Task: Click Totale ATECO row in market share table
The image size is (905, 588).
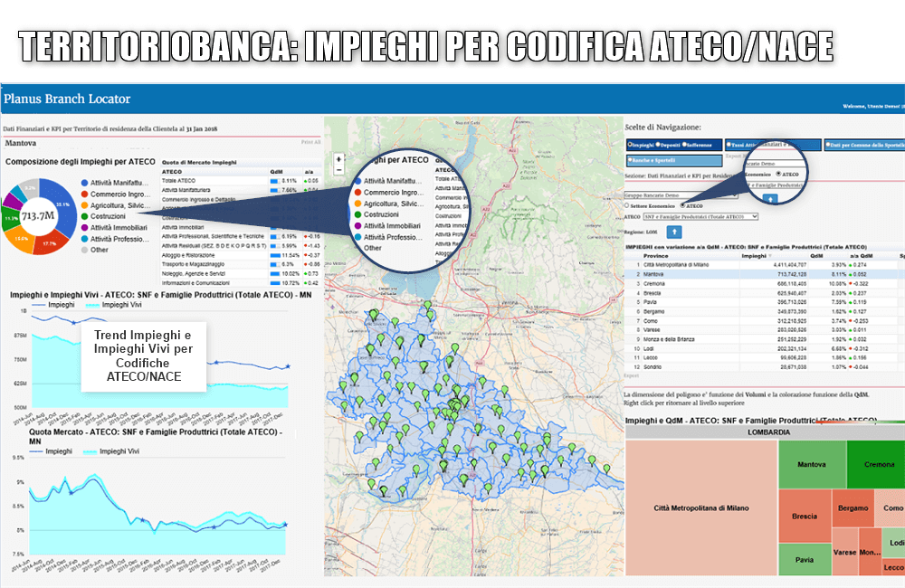Action: (x=240, y=181)
